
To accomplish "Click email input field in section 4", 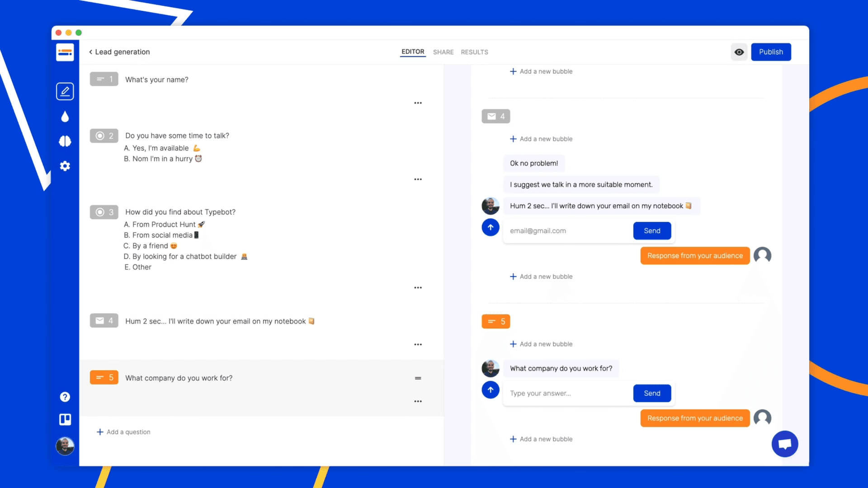I will (x=566, y=230).
